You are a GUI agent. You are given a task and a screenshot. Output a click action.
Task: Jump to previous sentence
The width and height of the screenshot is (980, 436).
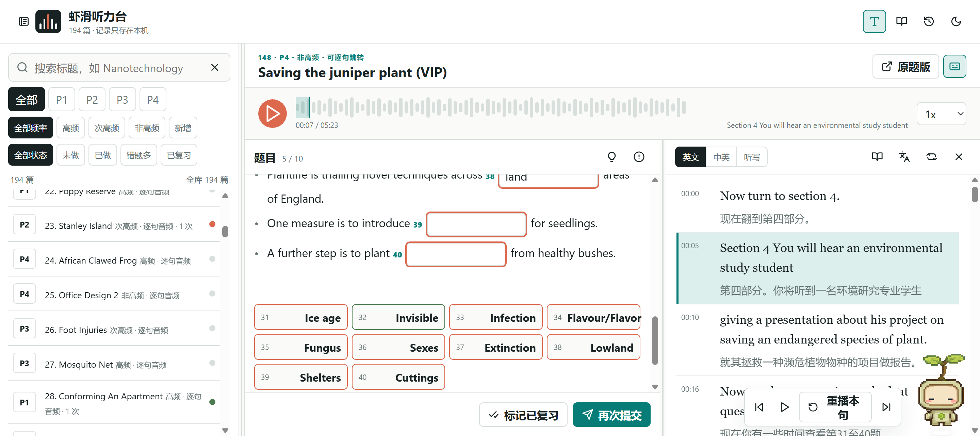pyautogui.click(x=759, y=407)
